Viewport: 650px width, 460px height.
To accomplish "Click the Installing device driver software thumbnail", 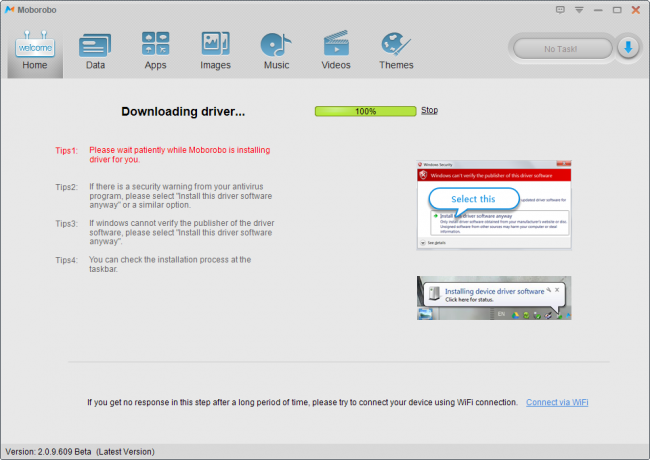I will point(494,298).
